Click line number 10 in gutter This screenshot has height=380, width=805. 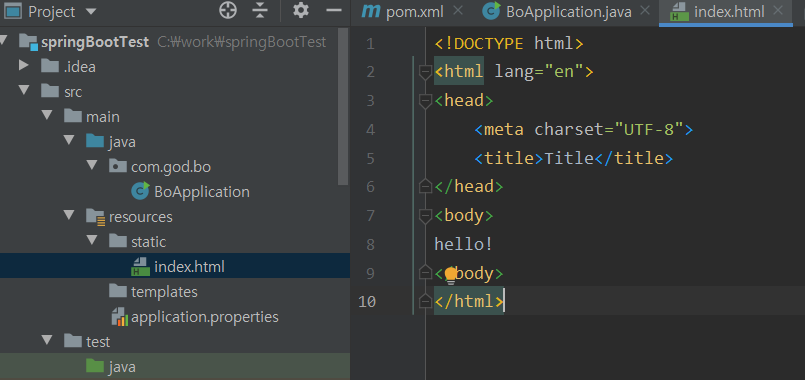pyautogui.click(x=367, y=301)
